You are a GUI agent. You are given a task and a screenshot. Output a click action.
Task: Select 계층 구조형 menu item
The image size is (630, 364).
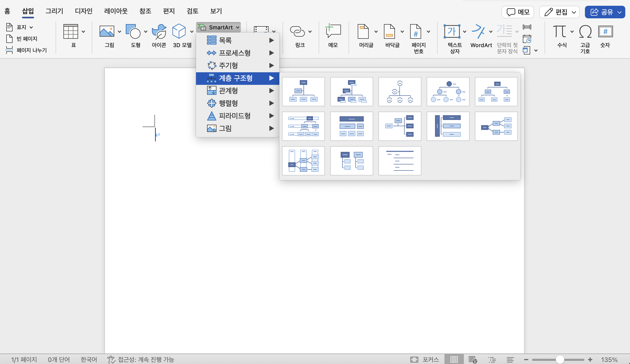238,78
